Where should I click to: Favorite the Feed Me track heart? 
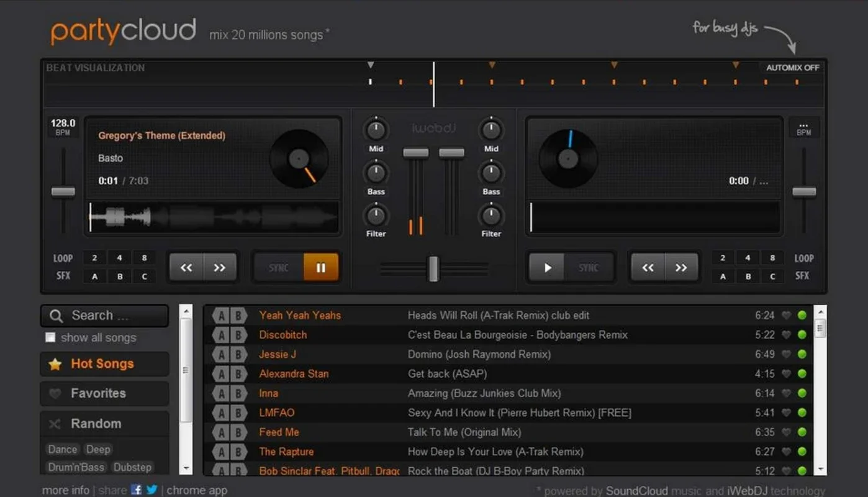[787, 432]
